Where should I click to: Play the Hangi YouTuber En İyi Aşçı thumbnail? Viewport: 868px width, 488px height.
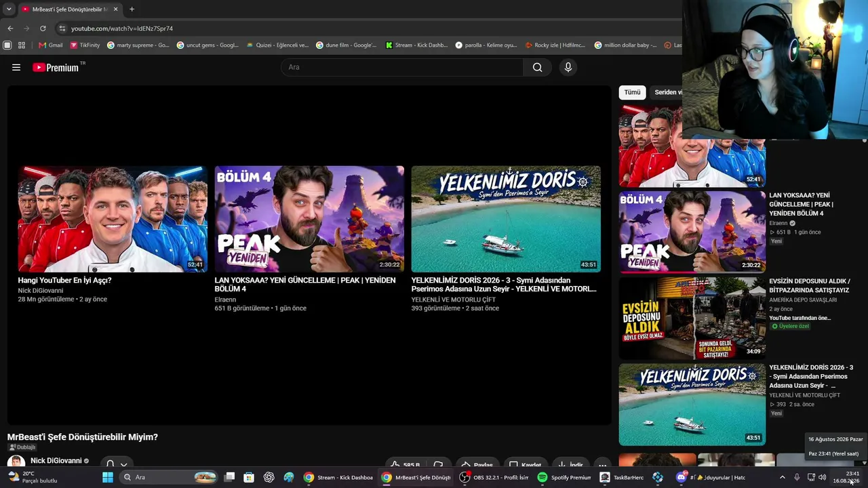113,219
